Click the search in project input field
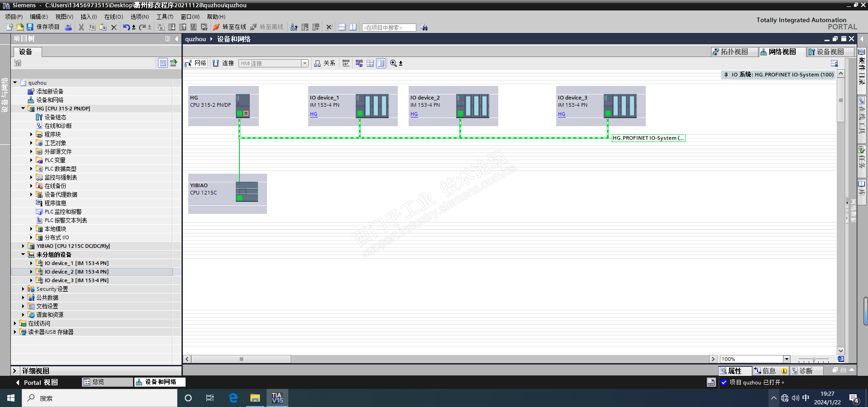Viewport: 868px width, 407px height. pyautogui.click(x=389, y=28)
